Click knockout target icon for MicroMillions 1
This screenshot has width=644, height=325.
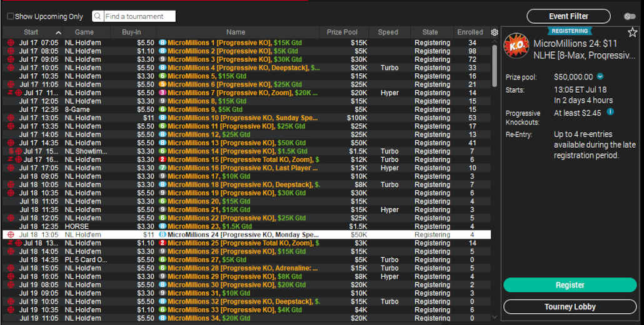(x=11, y=43)
